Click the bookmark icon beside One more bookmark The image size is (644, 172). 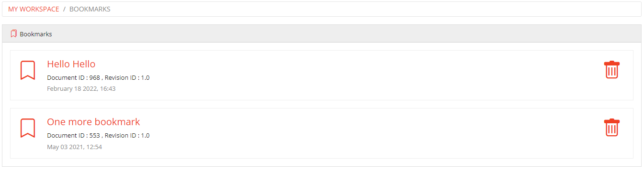click(28, 128)
